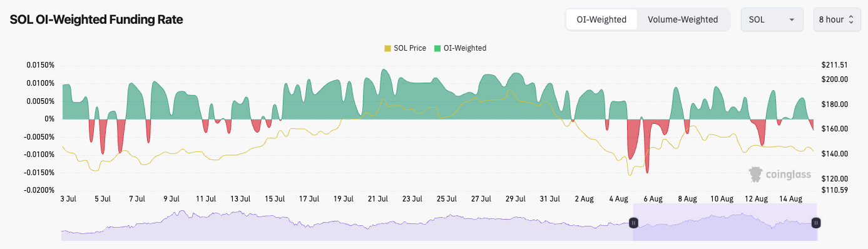Image resolution: width=868 pixels, height=249 pixels.
Task: Click the $110.59 price axis label
Action: point(835,191)
